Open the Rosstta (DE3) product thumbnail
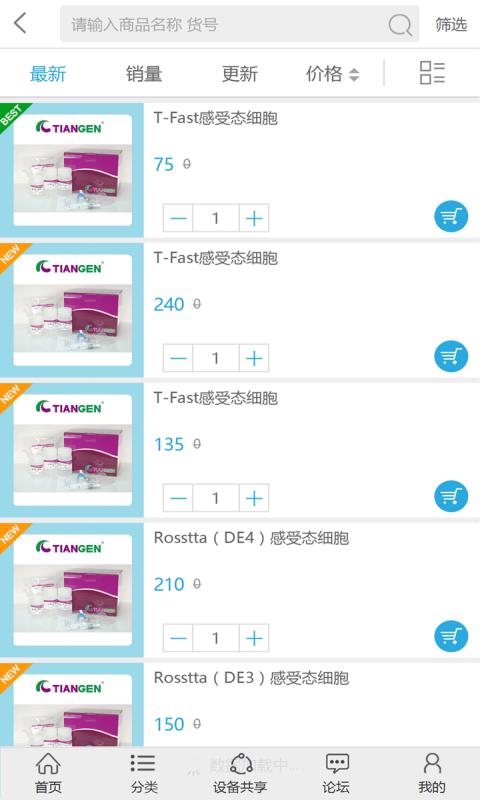The height and width of the screenshot is (800, 480). (x=72, y=705)
